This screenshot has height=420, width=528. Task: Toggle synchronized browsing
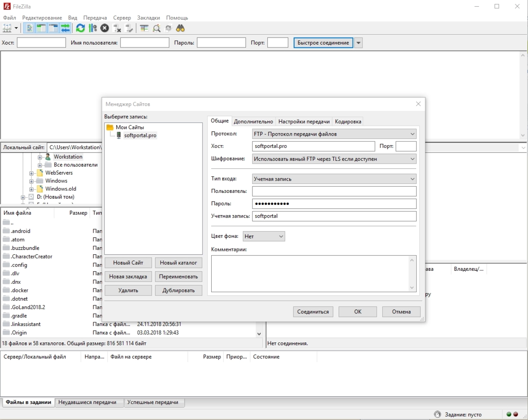click(168, 28)
